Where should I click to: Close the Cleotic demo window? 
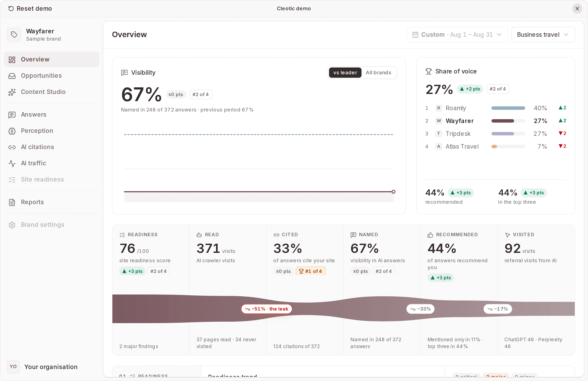pyautogui.click(x=577, y=9)
